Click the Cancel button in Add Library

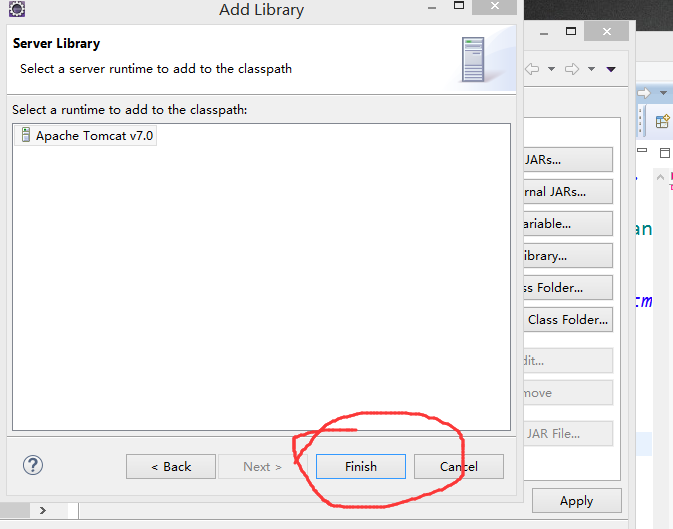[x=458, y=466]
